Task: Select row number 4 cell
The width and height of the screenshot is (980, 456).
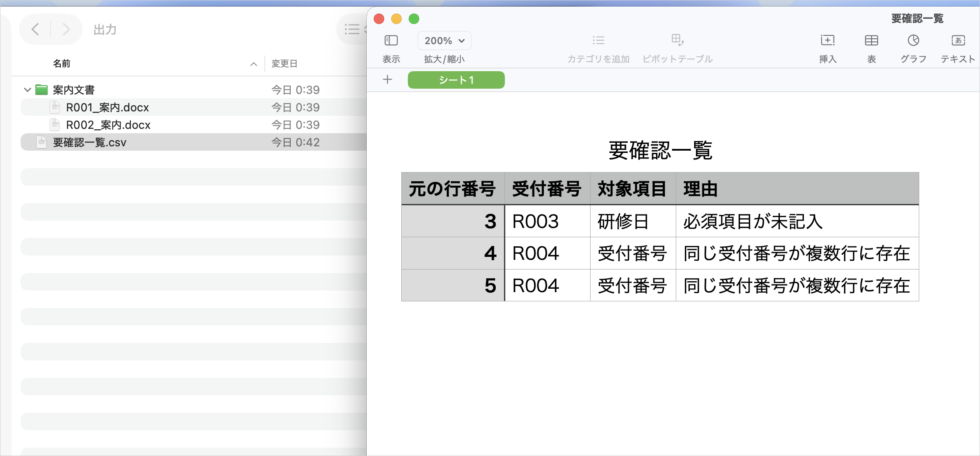Action: [453, 253]
